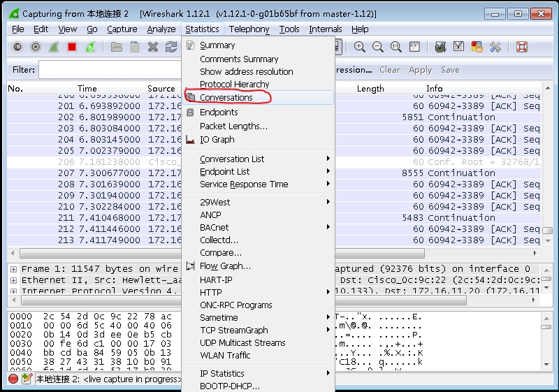The height and width of the screenshot is (392, 559).
Task: Open IO Graph from Statistics menu
Action: (259, 140)
